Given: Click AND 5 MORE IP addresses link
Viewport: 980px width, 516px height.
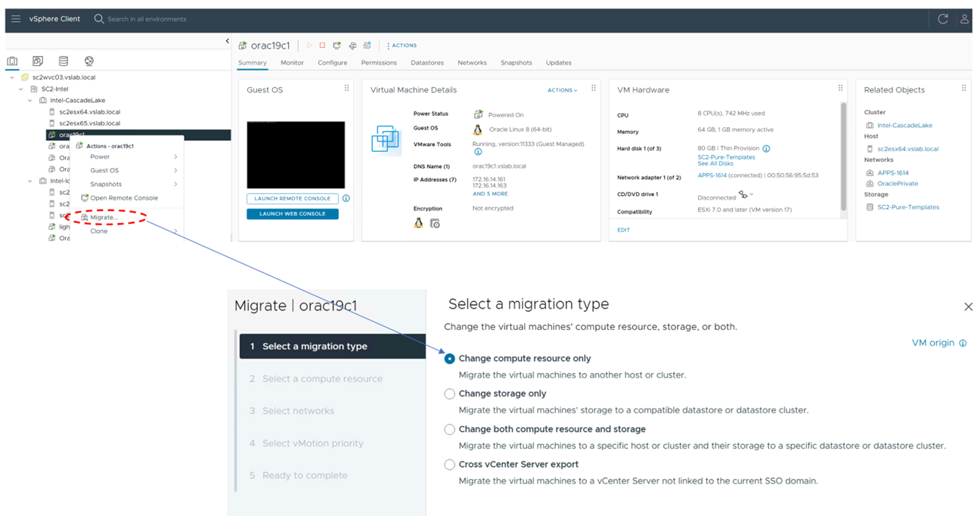Looking at the screenshot, I should [x=490, y=194].
